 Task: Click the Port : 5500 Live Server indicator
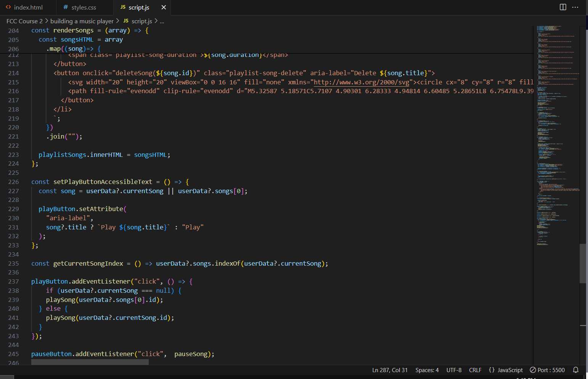coord(547,370)
